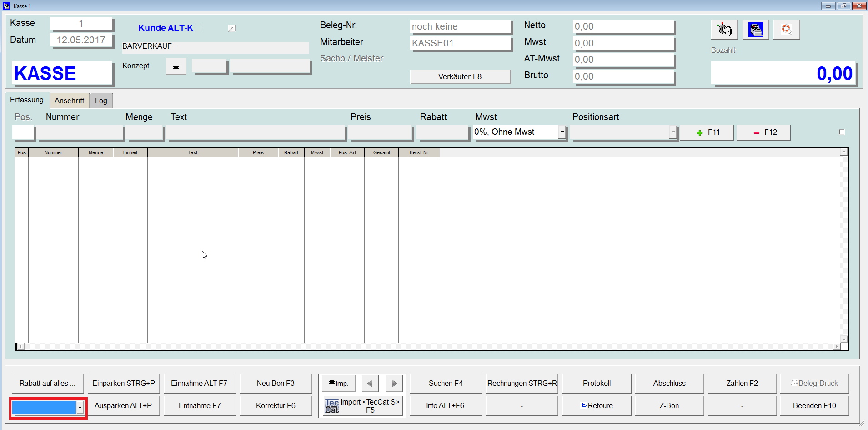Switch to the Erfassung tab
Viewport: 868px width, 430px height.
point(27,100)
